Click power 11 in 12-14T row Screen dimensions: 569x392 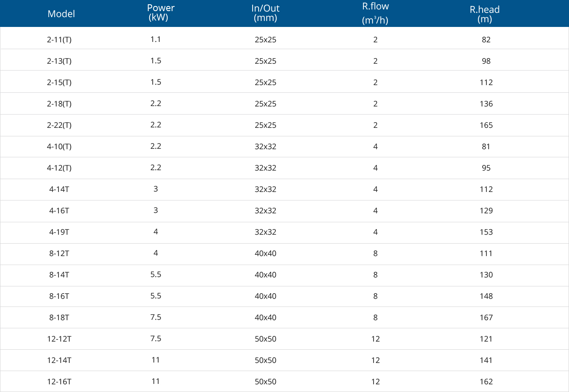click(x=156, y=360)
